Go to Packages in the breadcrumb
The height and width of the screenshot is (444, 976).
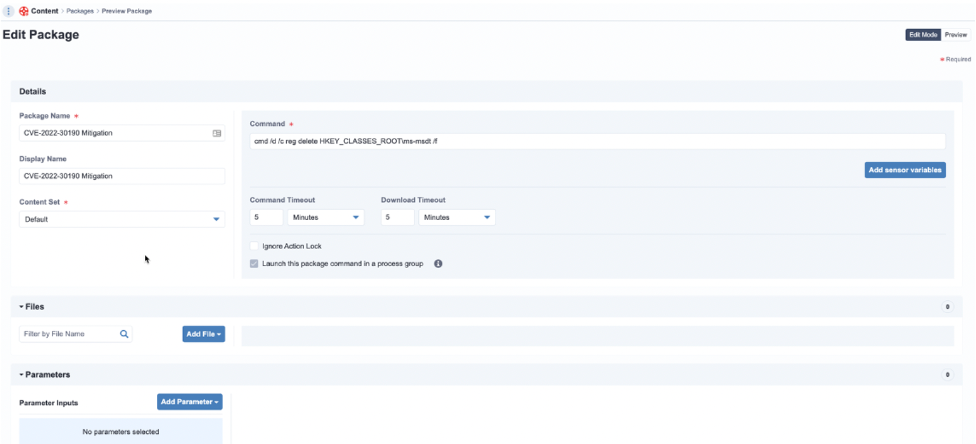[x=80, y=11]
